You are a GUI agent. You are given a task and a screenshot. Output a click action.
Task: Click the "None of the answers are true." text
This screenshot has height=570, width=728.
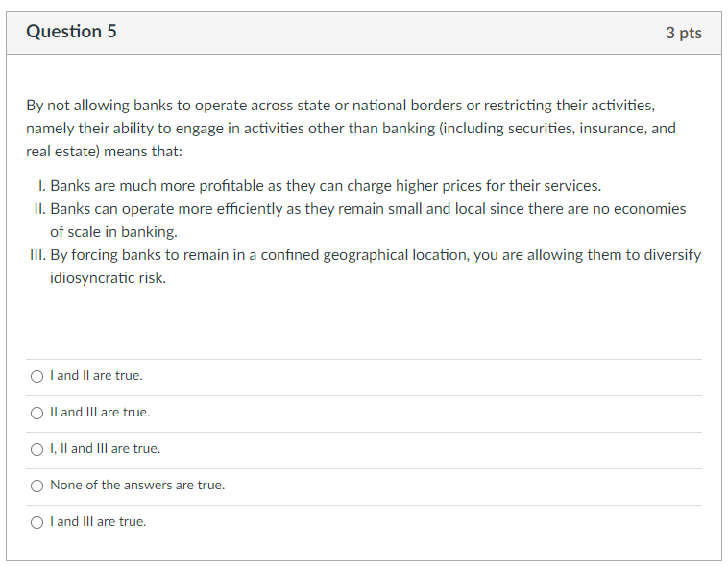[137, 486]
